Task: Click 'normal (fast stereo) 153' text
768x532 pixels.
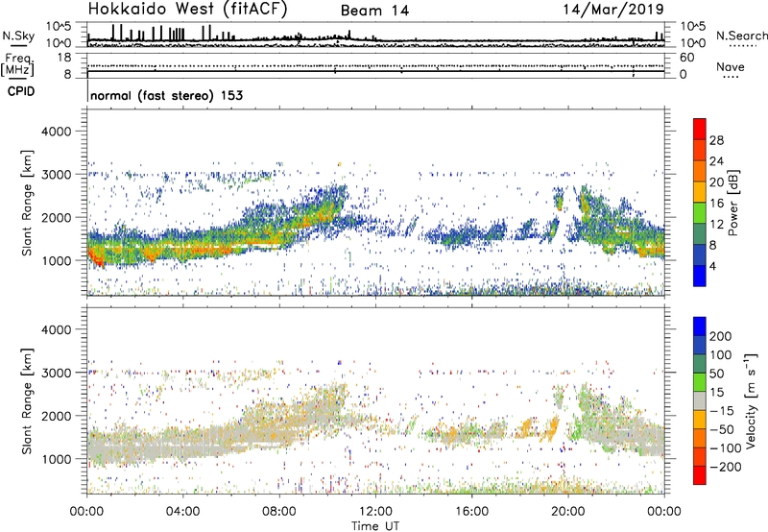Action: click(x=166, y=95)
